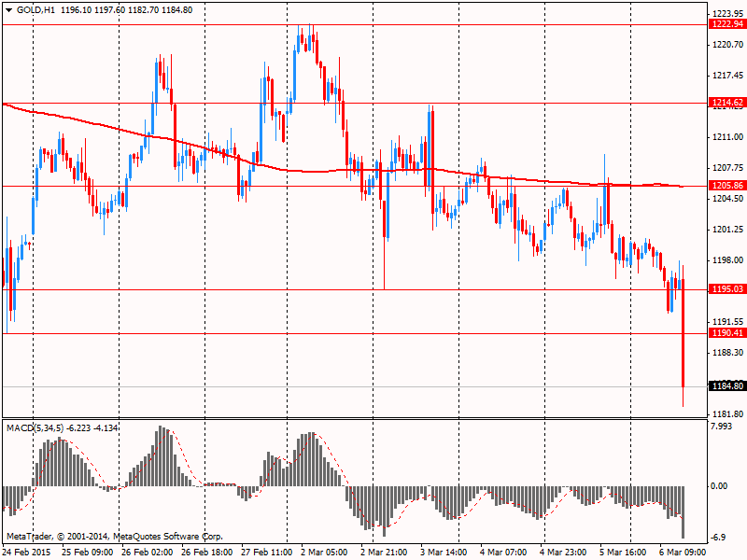Click the 1181.80 price scale value
This screenshot has width=747, height=560.
727,414
